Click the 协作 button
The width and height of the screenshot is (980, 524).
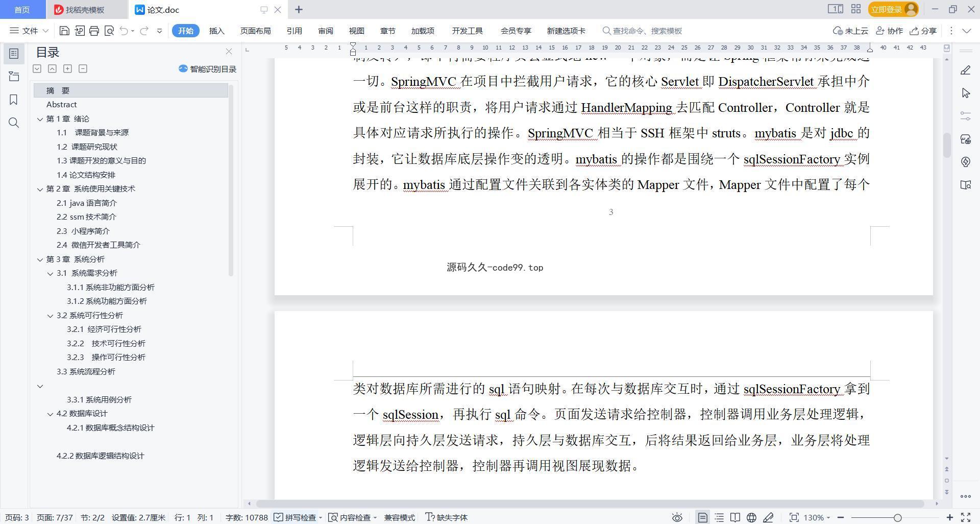pyautogui.click(x=890, y=31)
